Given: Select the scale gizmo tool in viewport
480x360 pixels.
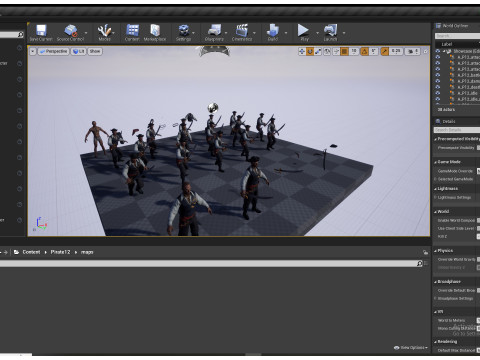Looking at the screenshot, I should (318, 51).
